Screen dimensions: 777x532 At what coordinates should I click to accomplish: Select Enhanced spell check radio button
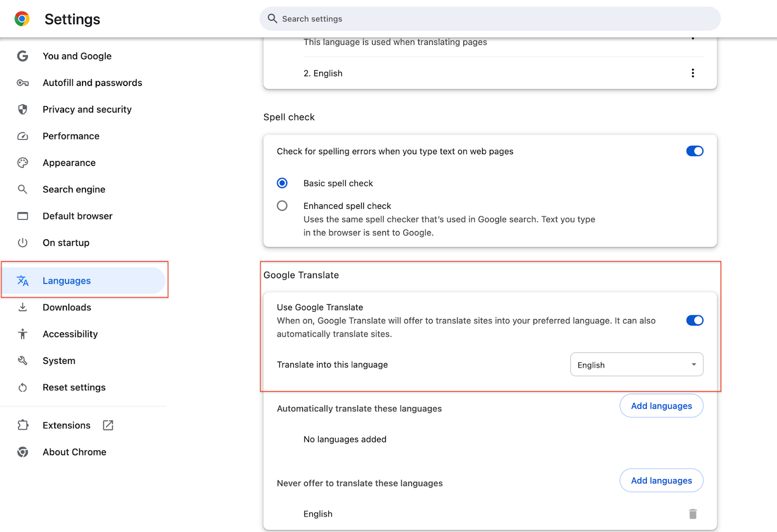pos(282,206)
